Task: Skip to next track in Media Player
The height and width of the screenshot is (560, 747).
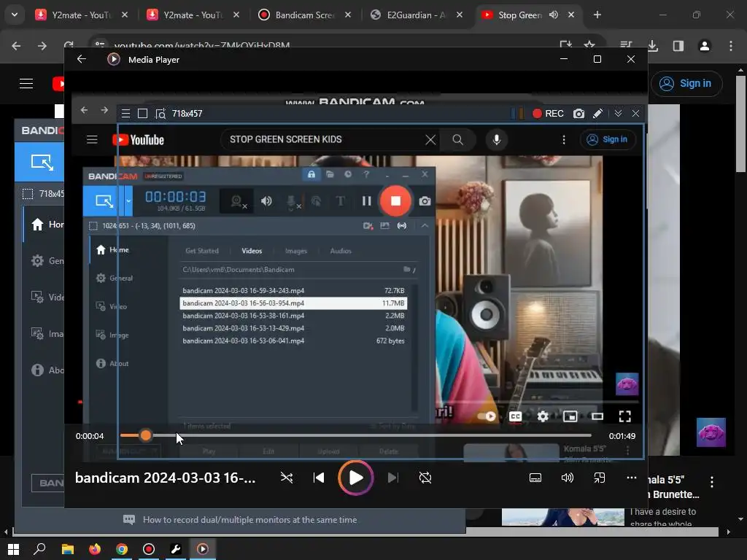Action: [x=392, y=478]
